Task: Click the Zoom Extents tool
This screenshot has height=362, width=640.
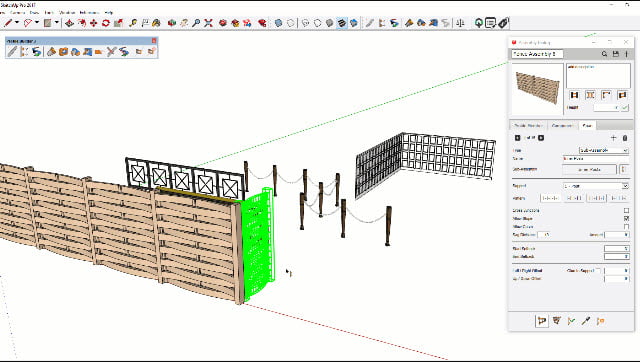Action: 208,23
